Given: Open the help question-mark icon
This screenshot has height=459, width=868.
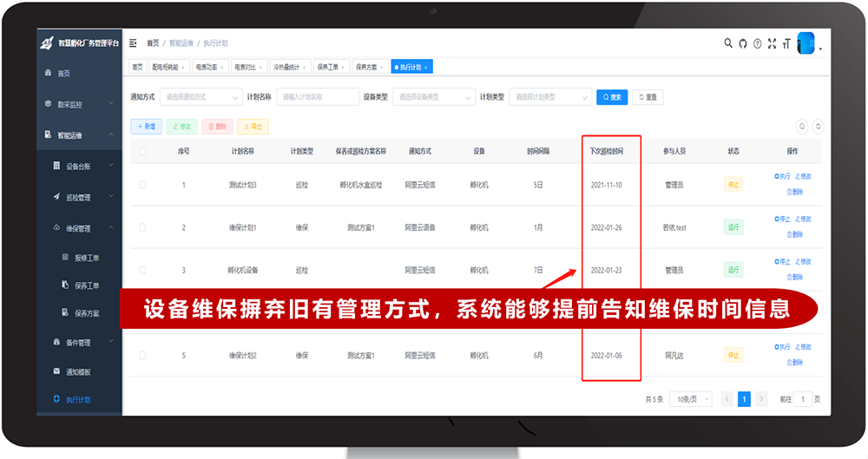Looking at the screenshot, I should coord(757,43).
